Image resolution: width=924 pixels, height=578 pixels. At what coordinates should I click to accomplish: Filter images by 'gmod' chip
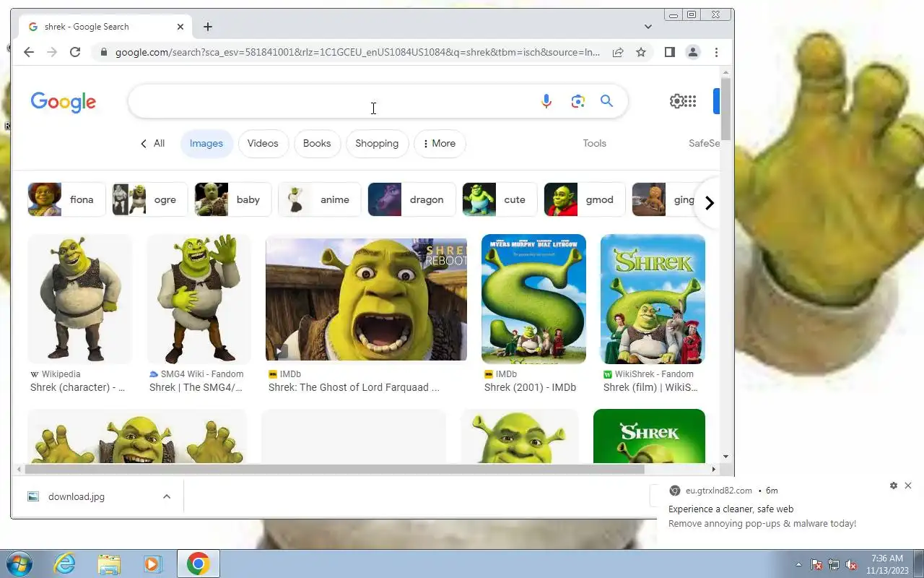(585, 199)
